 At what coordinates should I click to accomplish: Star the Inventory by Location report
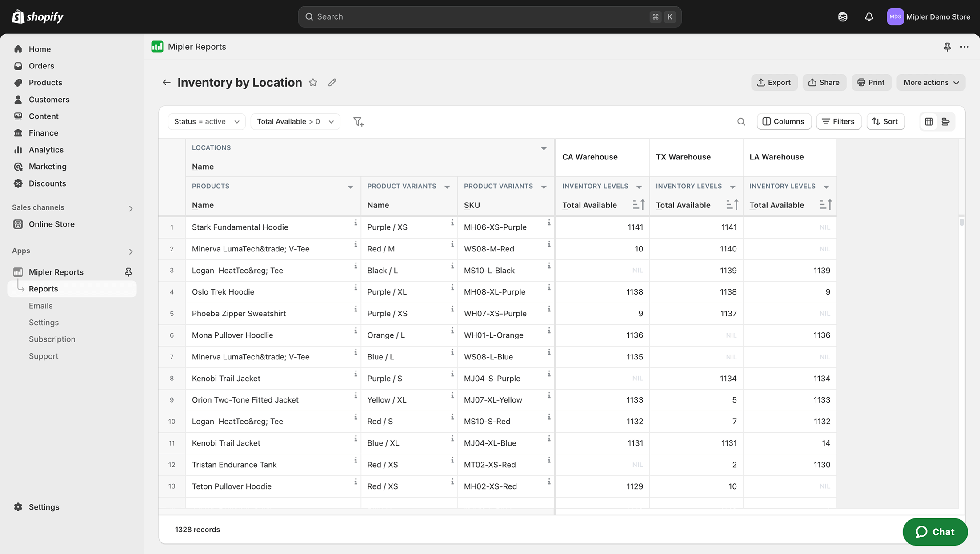[313, 82]
